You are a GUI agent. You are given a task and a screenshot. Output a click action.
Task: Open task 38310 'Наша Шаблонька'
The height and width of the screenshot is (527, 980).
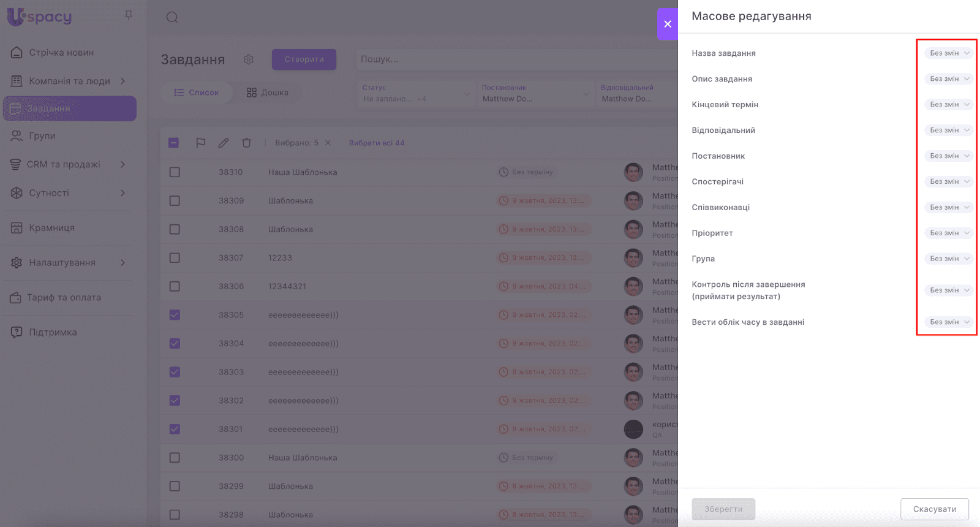tap(303, 172)
